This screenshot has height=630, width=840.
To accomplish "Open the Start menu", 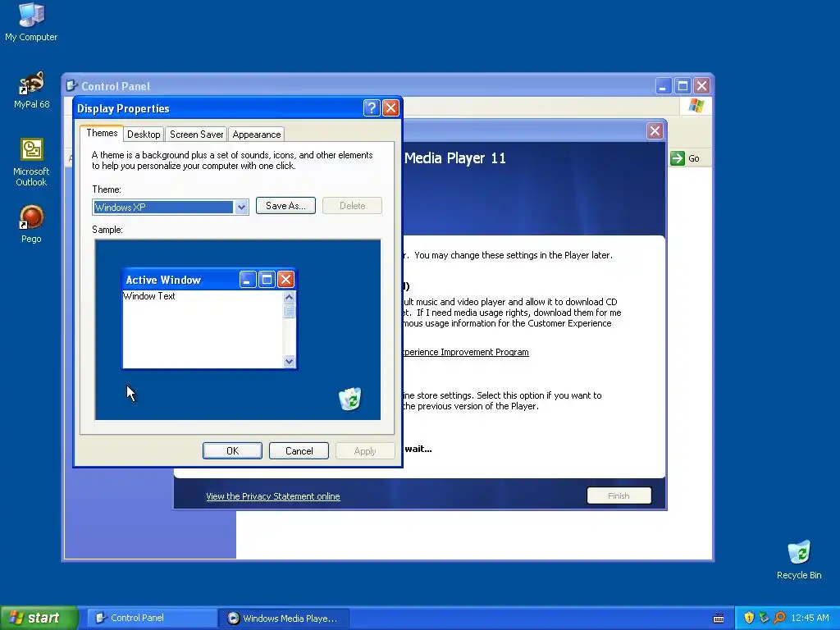I will (39, 618).
